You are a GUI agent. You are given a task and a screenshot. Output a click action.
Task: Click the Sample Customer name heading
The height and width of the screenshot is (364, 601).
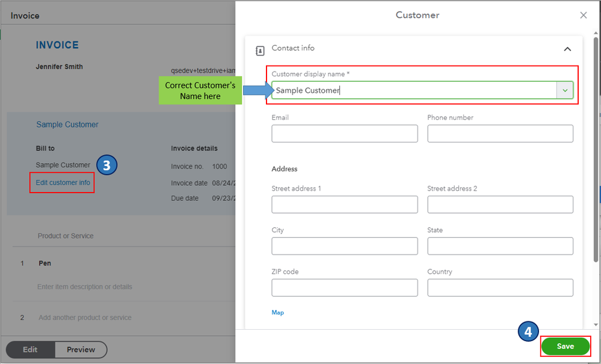click(67, 125)
